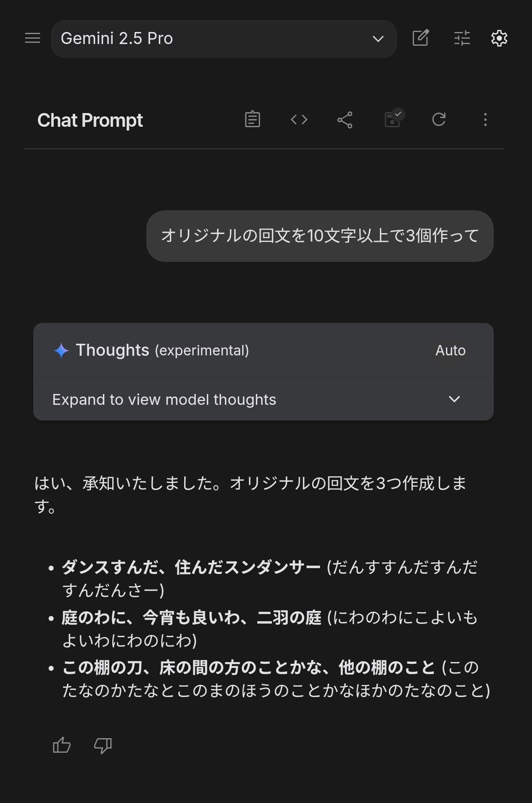Start a new chat with compose icon
Screen dimensions: 532x803
tap(420, 38)
